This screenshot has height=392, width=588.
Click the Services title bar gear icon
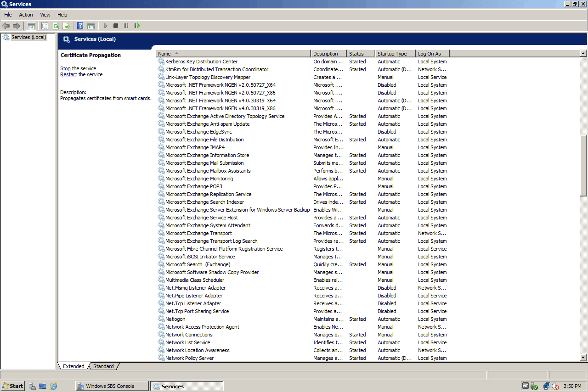click(5, 4)
